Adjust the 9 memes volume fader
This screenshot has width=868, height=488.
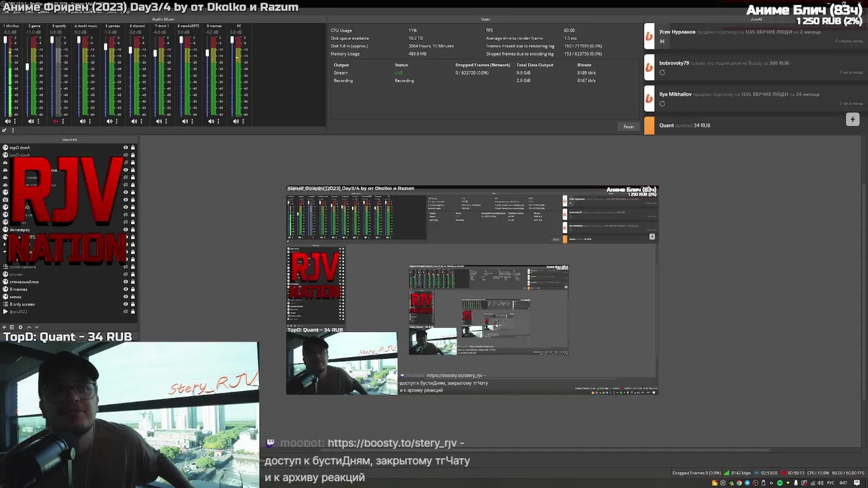(x=208, y=53)
